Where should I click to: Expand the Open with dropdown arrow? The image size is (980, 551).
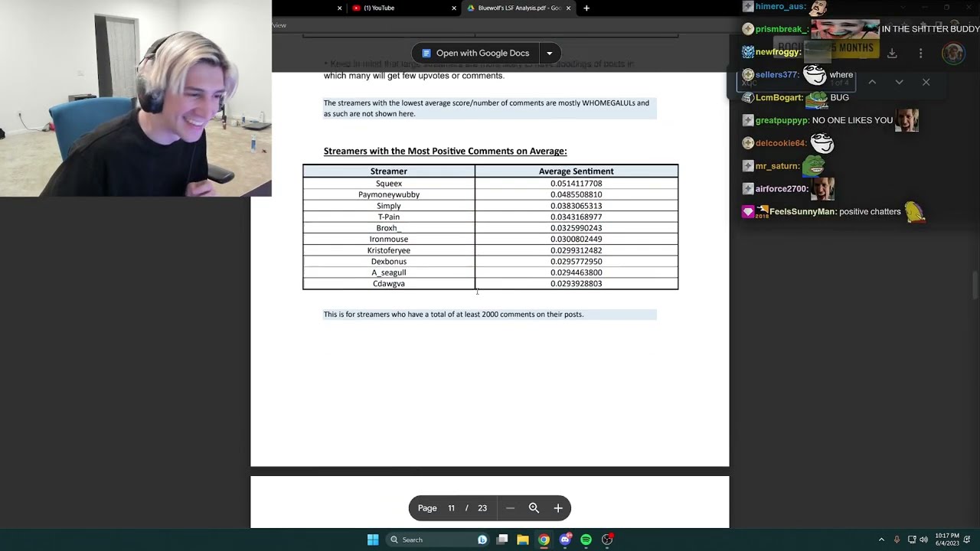click(x=549, y=53)
